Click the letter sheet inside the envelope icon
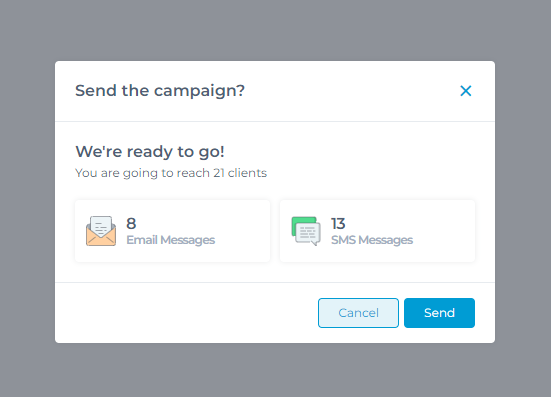 [101, 225]
